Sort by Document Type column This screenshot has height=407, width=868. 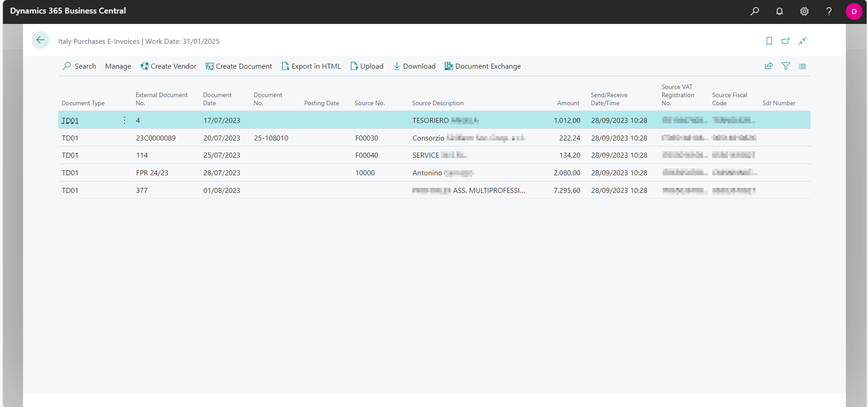pyautogui.click(x=83, y=103)
